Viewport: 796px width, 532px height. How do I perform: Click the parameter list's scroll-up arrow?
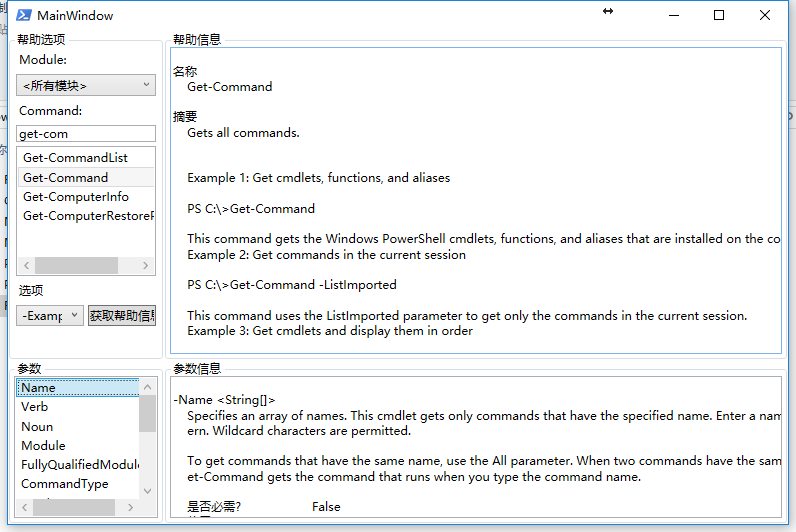click(148, 387)
